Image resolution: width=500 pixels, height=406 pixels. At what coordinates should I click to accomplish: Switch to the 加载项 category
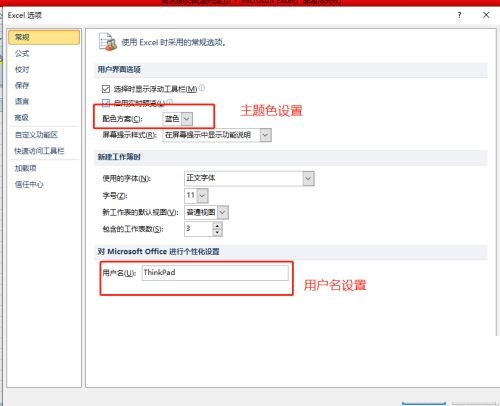point(26,168)
